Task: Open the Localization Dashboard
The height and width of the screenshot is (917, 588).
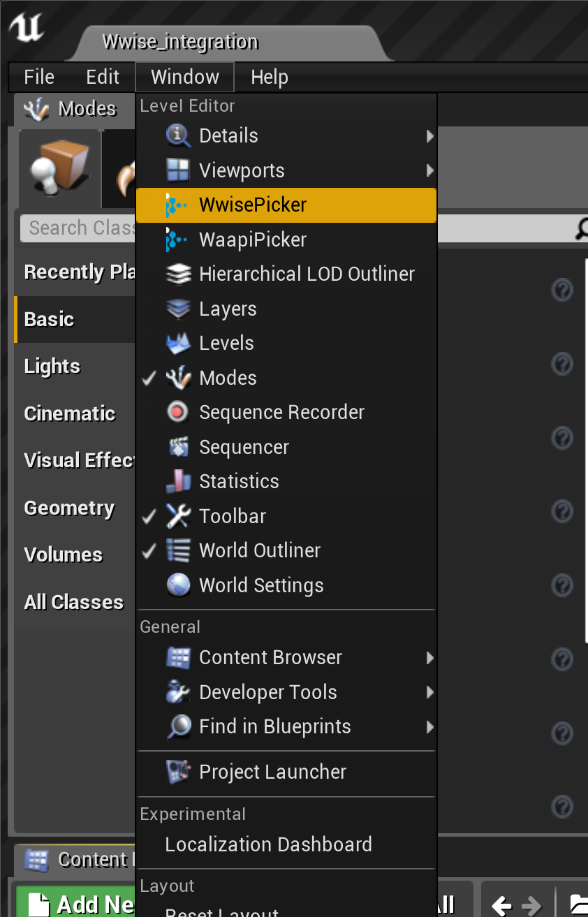Action: (268, 844)
